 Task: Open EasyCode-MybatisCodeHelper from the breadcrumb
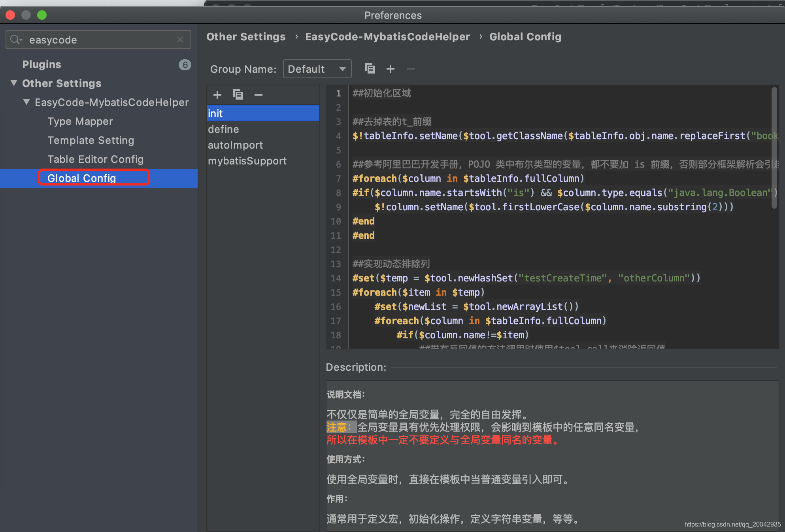coord(387,36)
